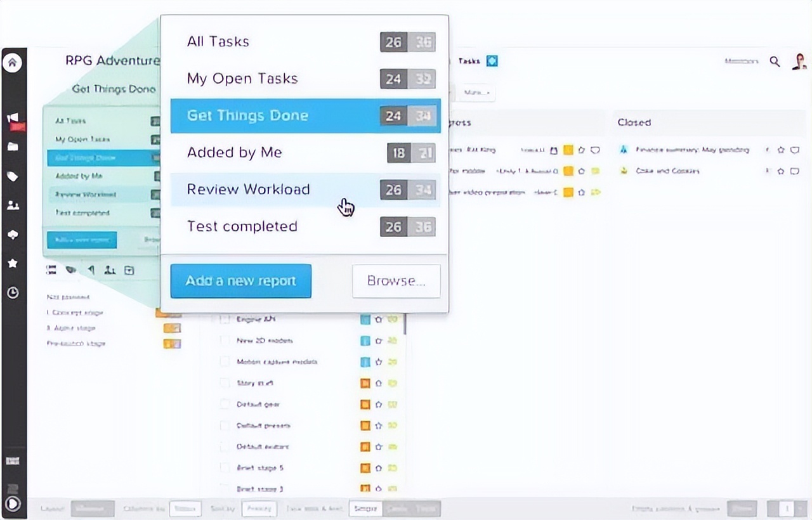Click the cloud upload icon in sidebar
The image size is (812, 520).
[x=13, y=235]
